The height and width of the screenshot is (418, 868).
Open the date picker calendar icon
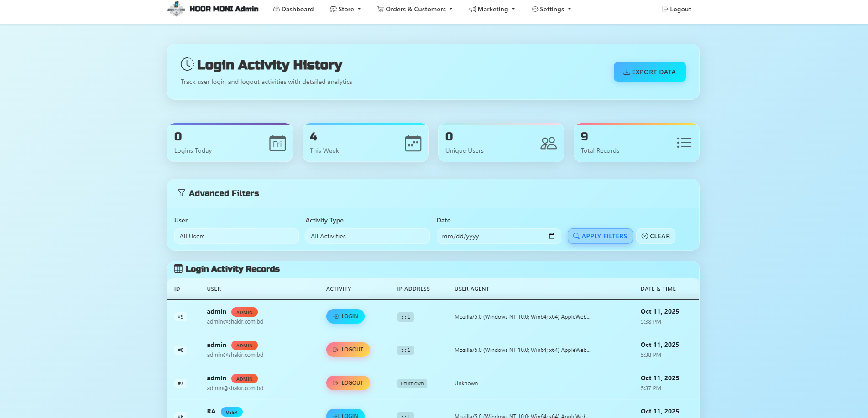tap(552, 236)
